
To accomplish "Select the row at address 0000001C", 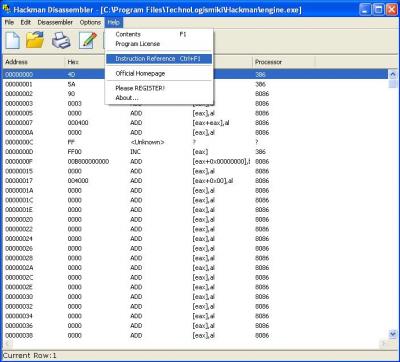I will coord(196,200).
